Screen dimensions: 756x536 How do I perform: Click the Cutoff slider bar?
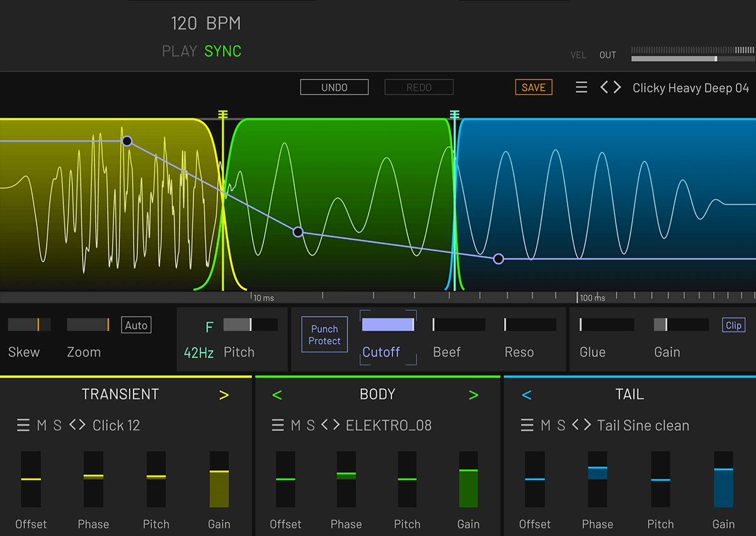(387, 325)
